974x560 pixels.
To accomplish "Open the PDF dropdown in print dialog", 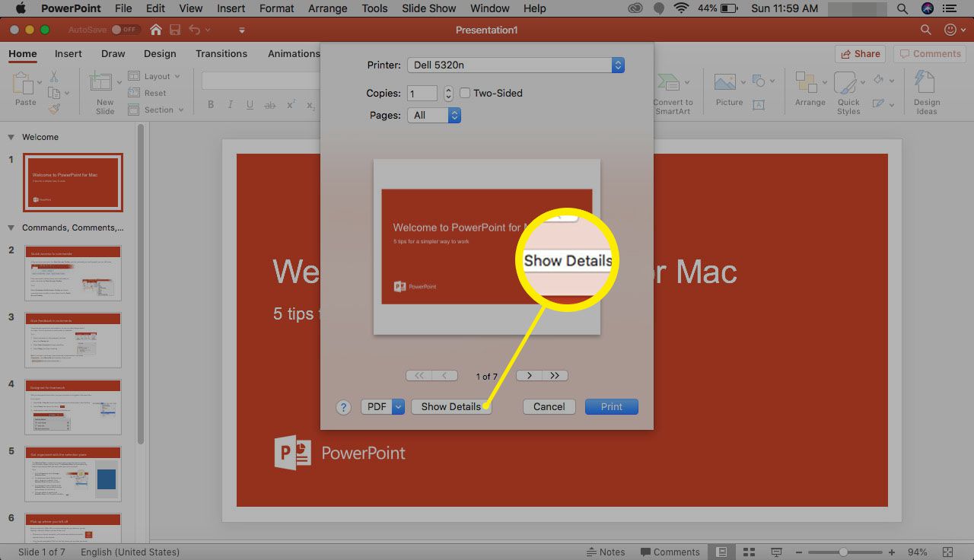I will [x=382, y=407].
